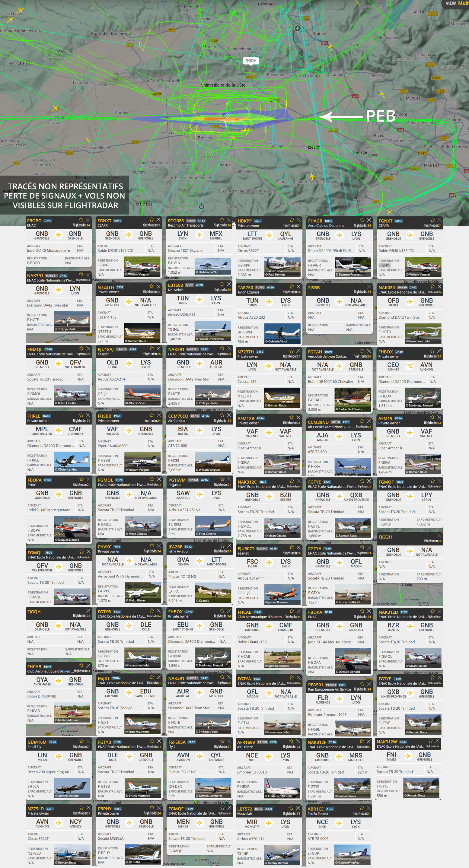The image size is (469, 868).
Task: Click the yellow plane icon near Pajay
Action: [55, 108]
